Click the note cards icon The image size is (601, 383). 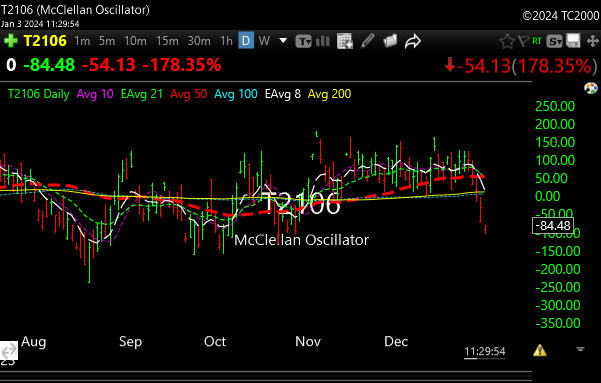pos(390,41)
